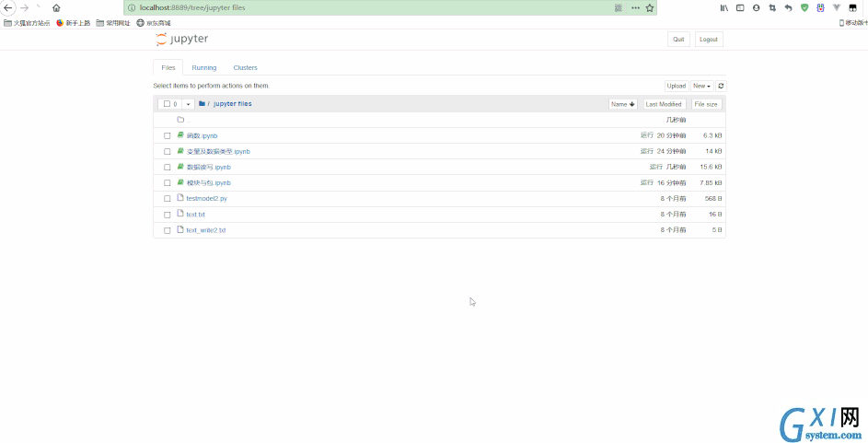Image resolution: width=868 pixels, height=443 pixels.
Task: Click the blue root folder icon in breadcrumb
Action: (x=203, y=103)
